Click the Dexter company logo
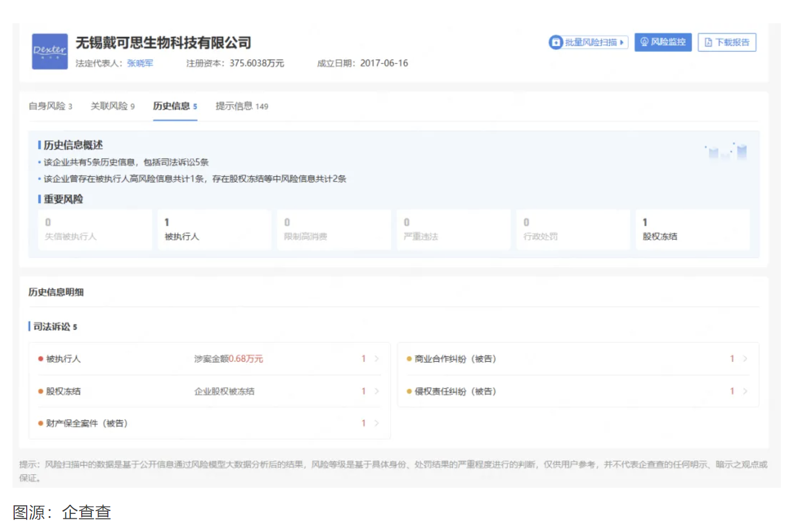This screenshot has height=532, width=790. 50,52
